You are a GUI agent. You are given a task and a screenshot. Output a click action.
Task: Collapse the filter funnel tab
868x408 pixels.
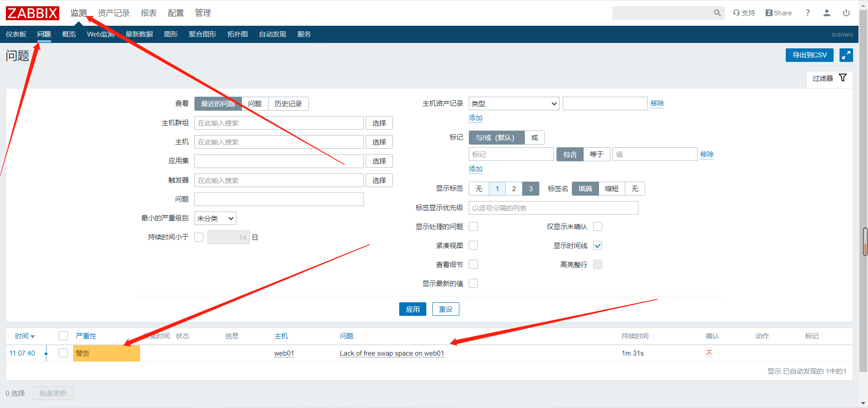(829, 78)
